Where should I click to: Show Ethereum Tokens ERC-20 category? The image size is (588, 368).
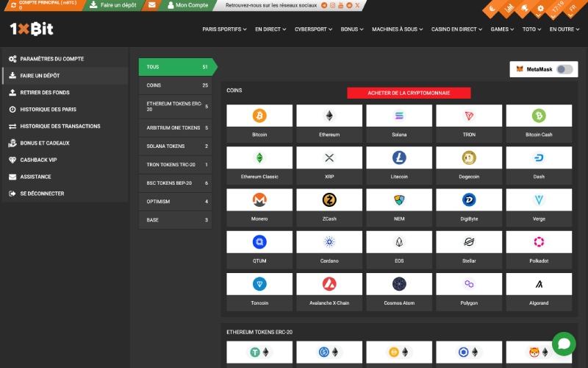pyautogui.click(x=175, y=106)
